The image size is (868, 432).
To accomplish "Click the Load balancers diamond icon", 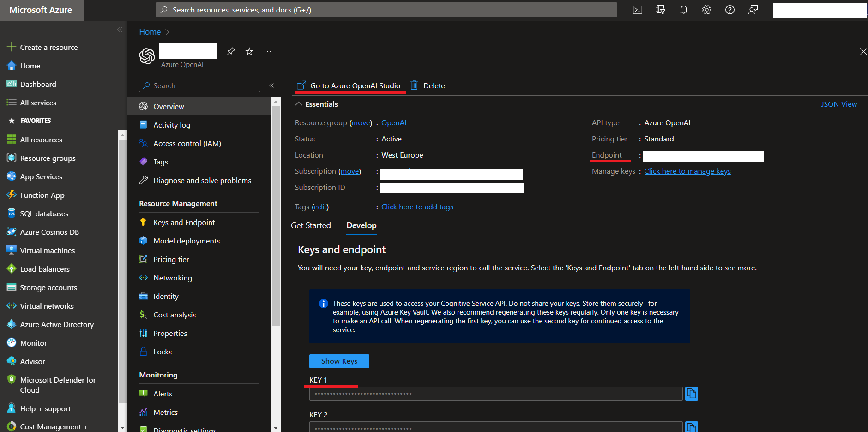I will coord(12,269).
